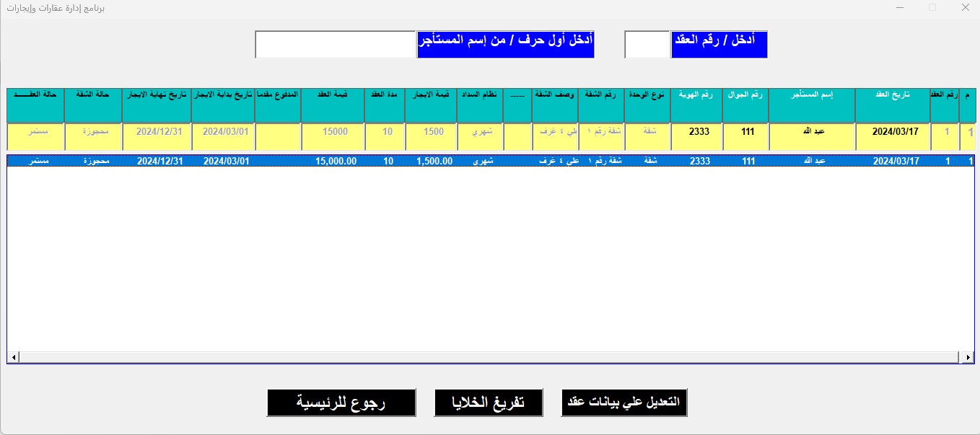Screen dimensions: 980x435
Task: Click 15,000.00 in the highlighted list row
Action: (x=336, y=162)
